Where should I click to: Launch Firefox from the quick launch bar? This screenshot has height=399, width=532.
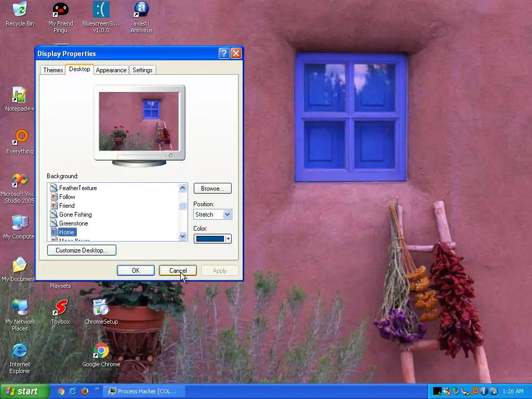(85, 391)
